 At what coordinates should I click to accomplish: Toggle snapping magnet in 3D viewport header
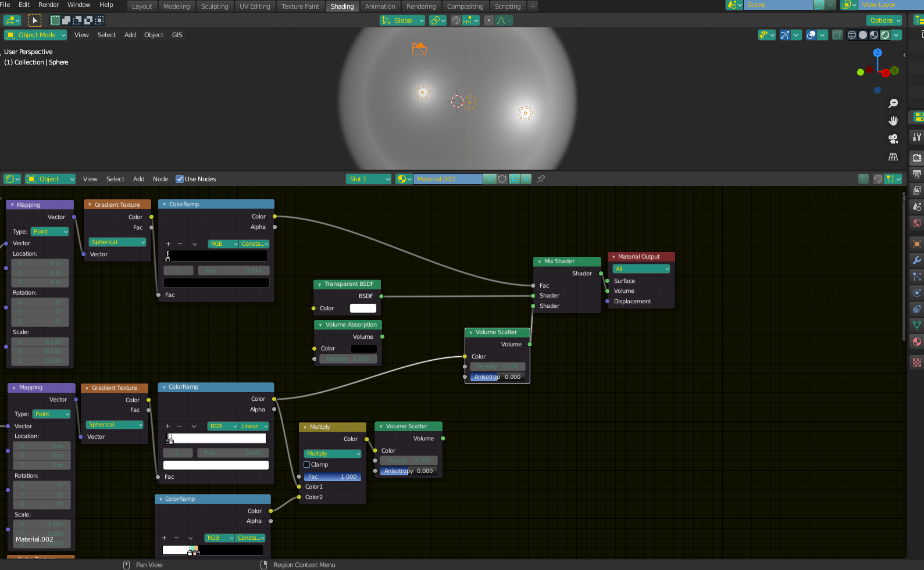tap(456, 20)
